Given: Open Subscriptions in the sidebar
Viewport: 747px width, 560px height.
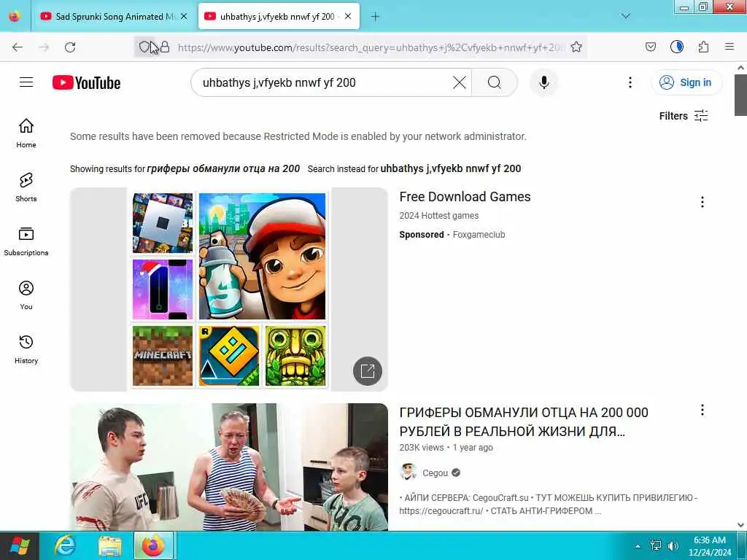Looking at the screenshot, I should [26, 241].
